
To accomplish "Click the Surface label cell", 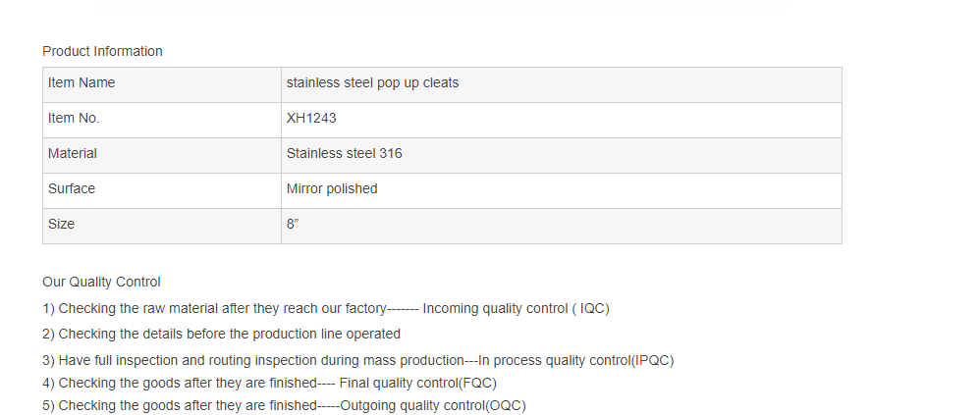I will pos(72,189).
